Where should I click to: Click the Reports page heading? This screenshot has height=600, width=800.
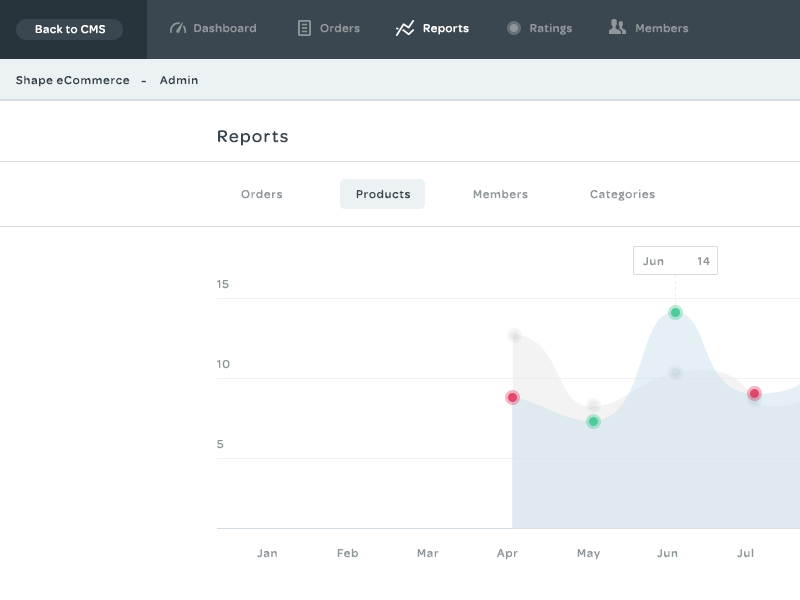[252, 136]
